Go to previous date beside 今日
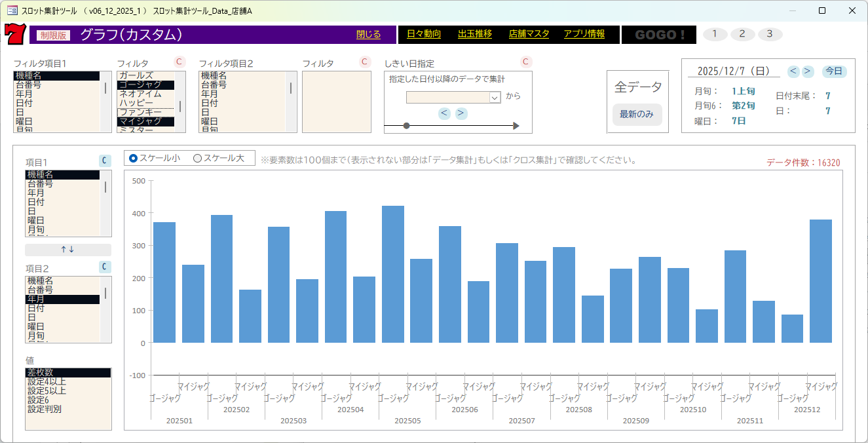The image size is (868, 443). (793, 71)
